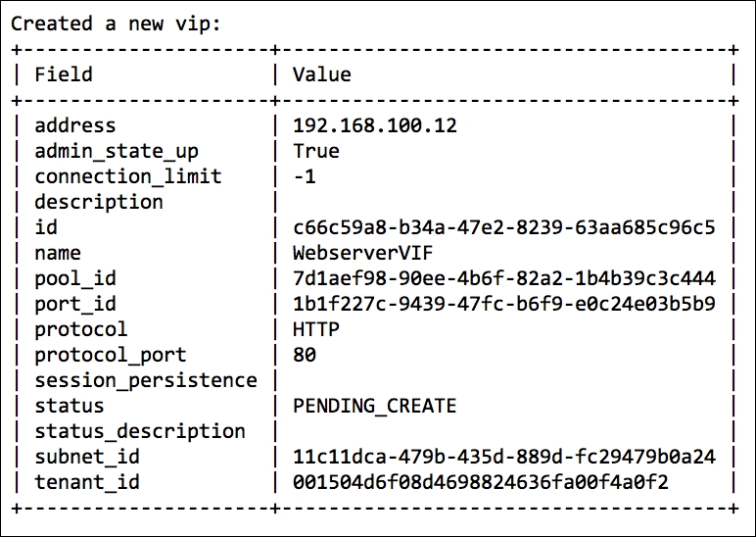This screenshot has width=756, height=537.
Task: Click the session_persistence field label
Action: click(146, 380)
